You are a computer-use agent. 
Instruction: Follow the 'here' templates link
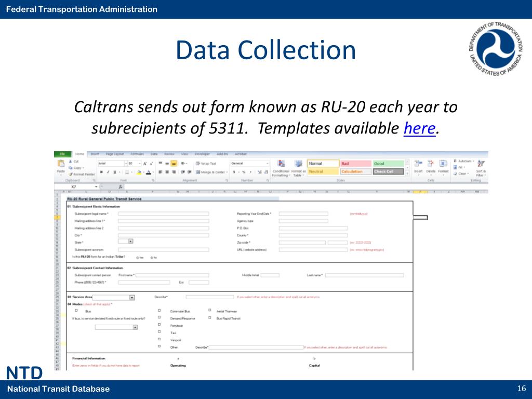tap(419, 128)
